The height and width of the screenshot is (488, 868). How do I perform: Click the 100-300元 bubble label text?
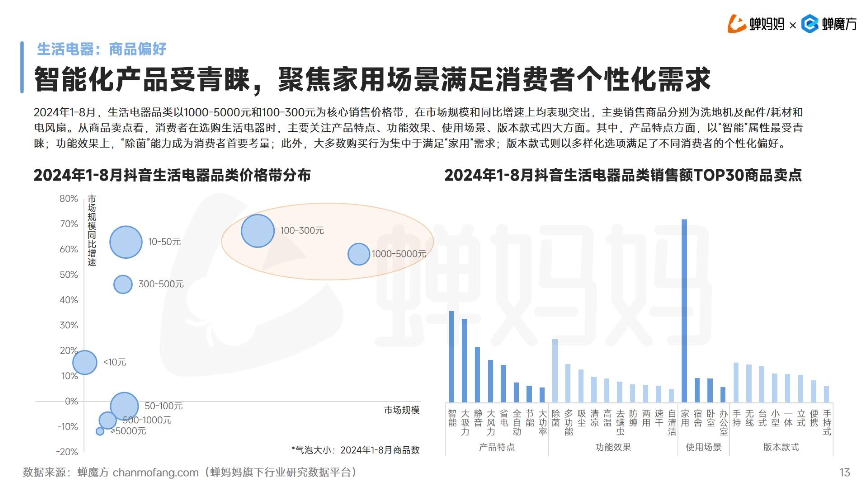(302, 231)
